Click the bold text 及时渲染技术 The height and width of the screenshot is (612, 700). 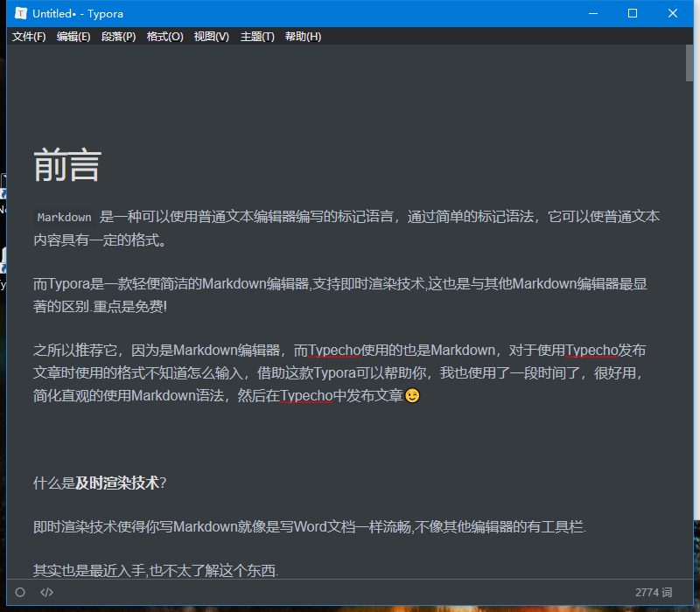[x=117, y=483]
